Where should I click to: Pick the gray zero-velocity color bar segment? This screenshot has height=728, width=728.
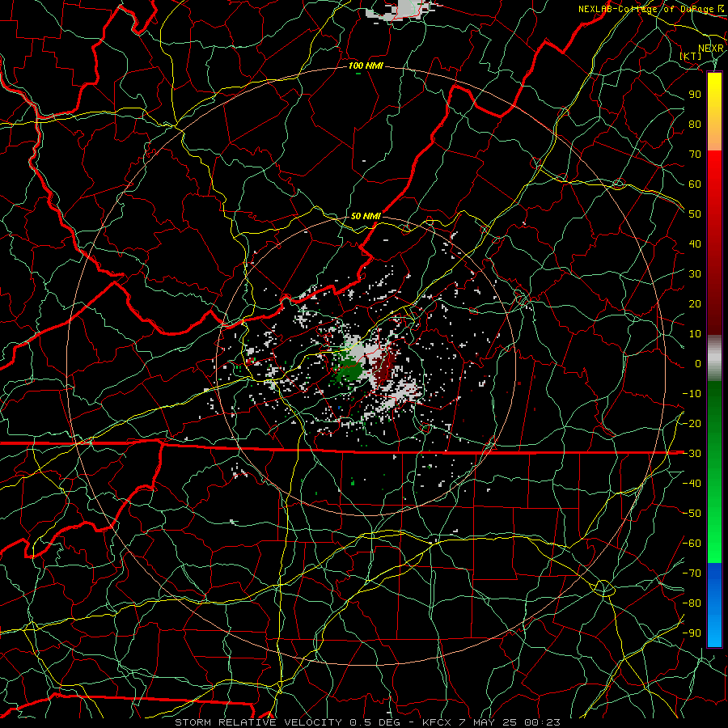point(714,358)
